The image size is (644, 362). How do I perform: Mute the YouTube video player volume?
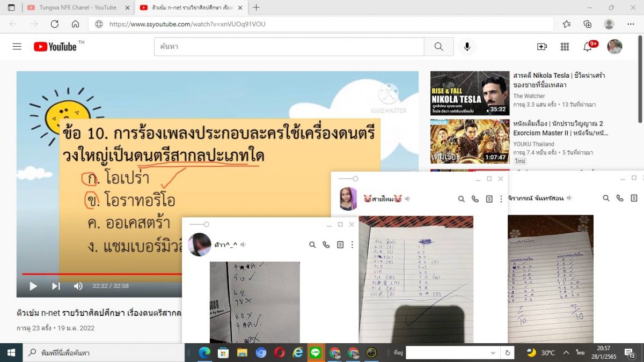click(x=78, y=286)
